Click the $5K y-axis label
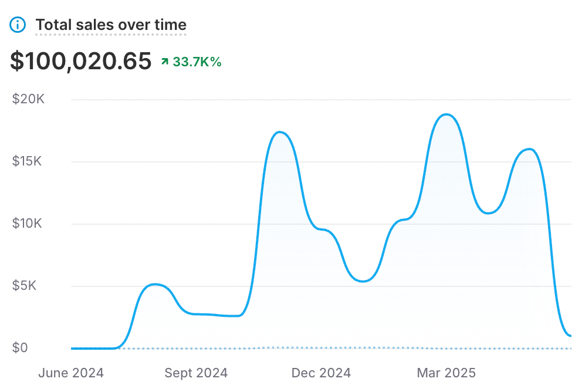The image size is (582, 392). click(24, 285)
